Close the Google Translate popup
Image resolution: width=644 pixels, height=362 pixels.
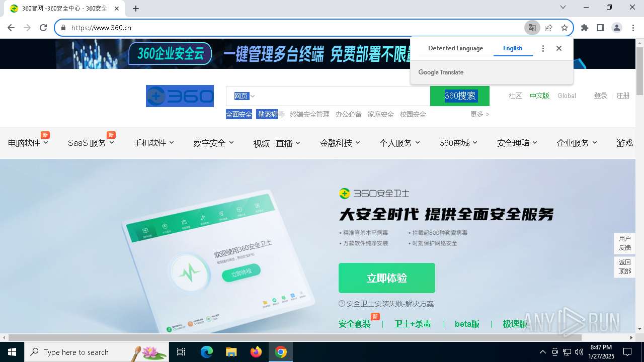[x=559, y=48]
